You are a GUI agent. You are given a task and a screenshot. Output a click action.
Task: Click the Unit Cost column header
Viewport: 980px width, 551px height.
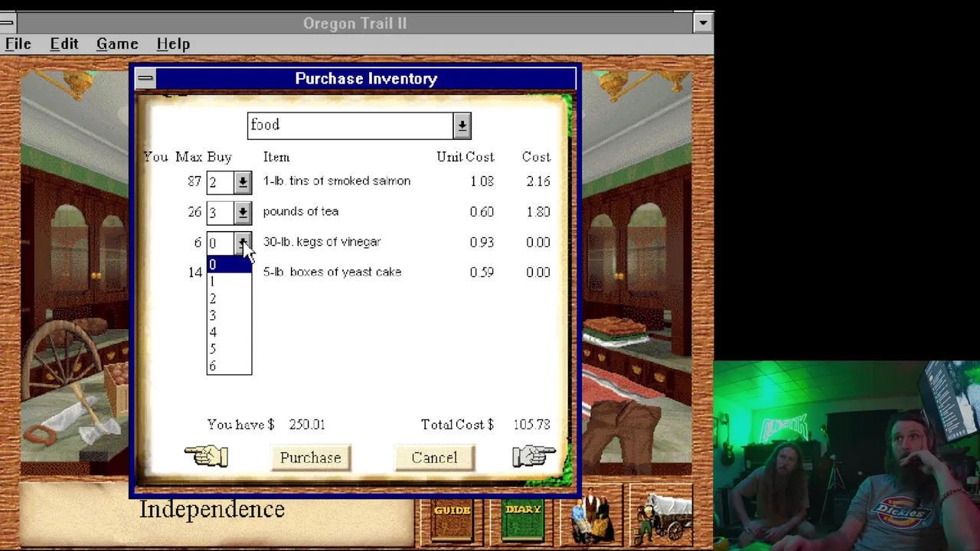465,157
